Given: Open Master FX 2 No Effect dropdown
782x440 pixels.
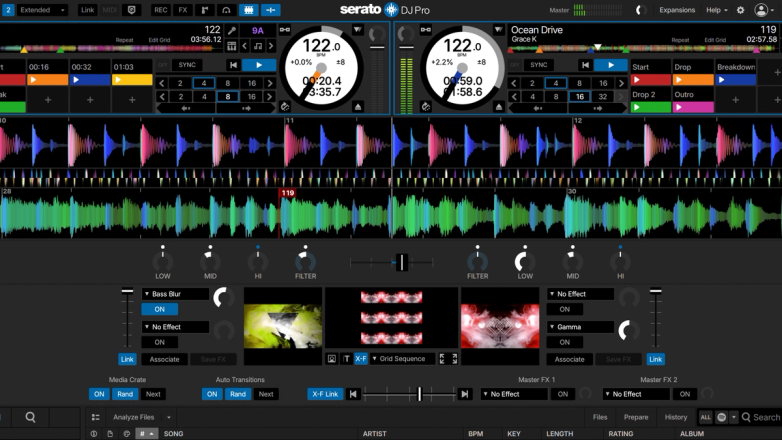Looking at the screenshot, I should click(636, 394).
